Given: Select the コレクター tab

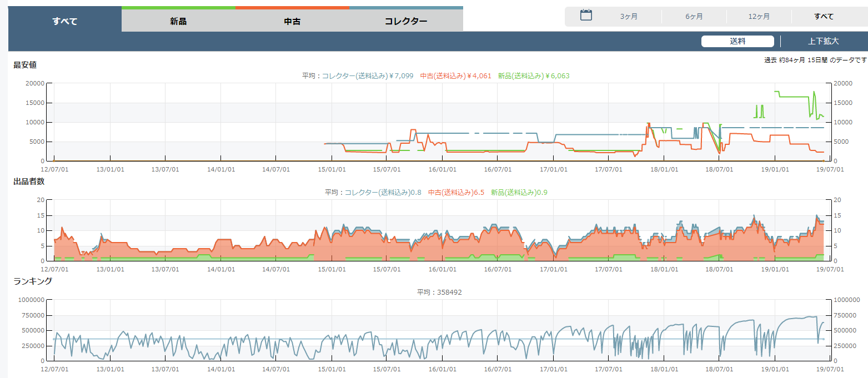Looking at the screenshot, I should click(406, 22).
